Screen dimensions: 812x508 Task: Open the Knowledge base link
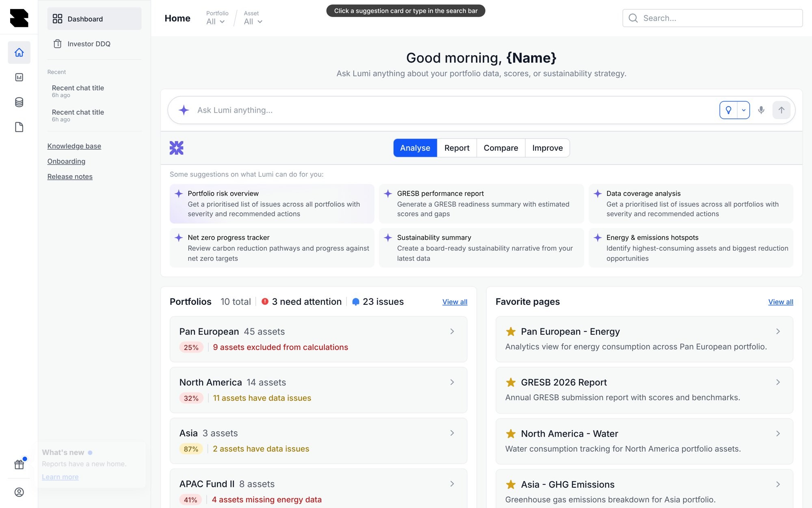point(74,146)
